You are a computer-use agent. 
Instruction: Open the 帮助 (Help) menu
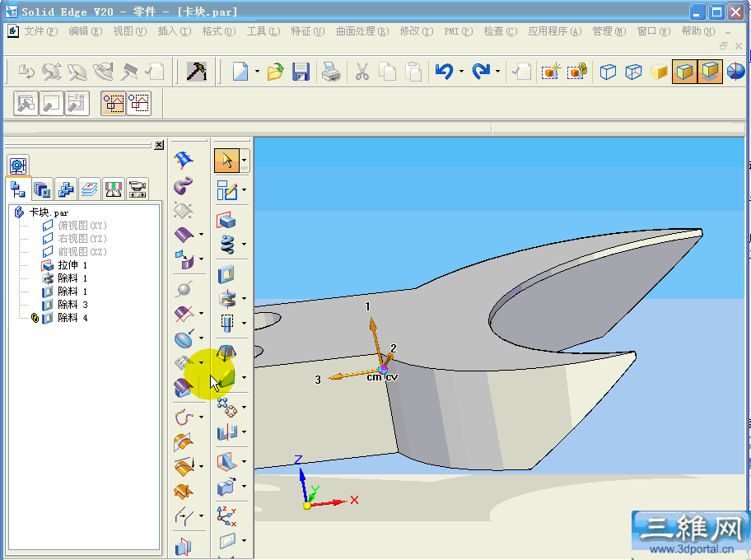click(x=697, y=31)
